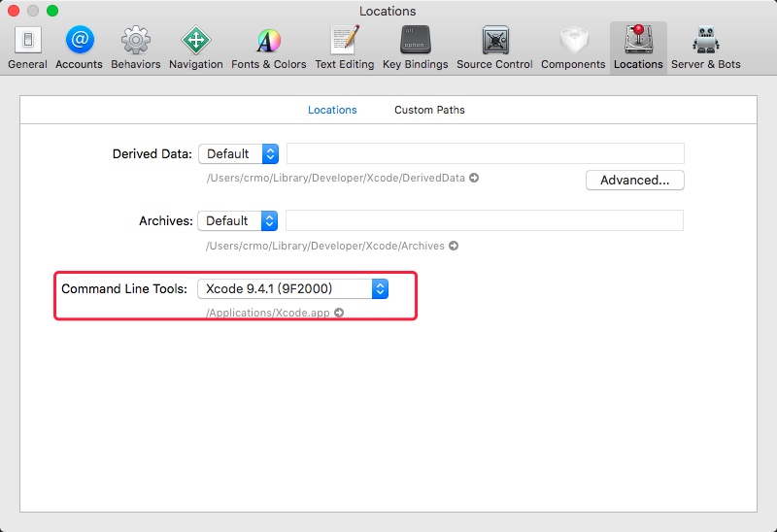The height and width of the screenshot is (532, 777).
Task: Click the Derived Data path text field
Action: coord(485,153)
